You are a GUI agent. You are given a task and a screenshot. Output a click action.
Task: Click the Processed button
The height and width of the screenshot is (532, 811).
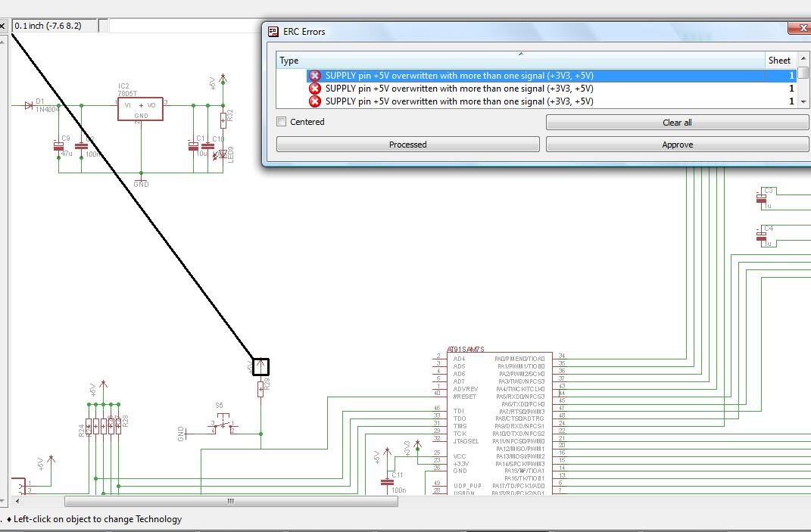pyautogui.click(x=407, y=145)
